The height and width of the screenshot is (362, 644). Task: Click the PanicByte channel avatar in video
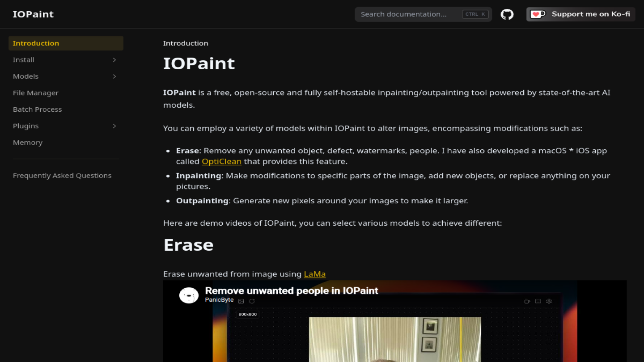coord(189,295)
